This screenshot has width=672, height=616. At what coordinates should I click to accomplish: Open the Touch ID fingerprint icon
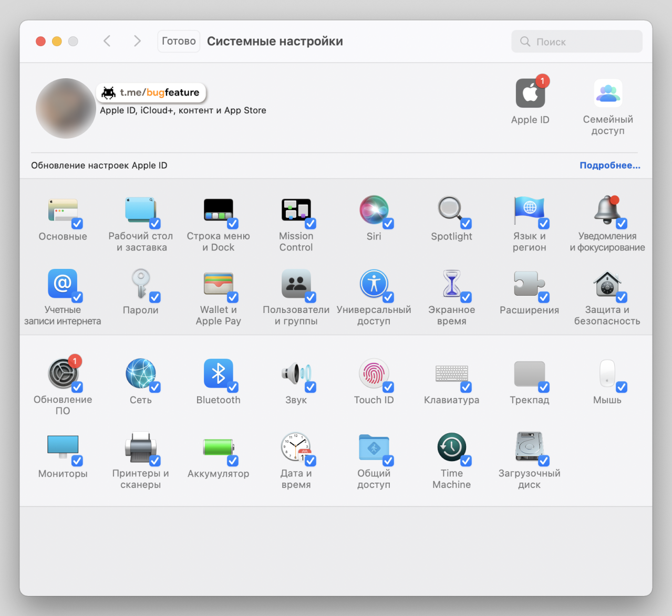click(374, 373)
